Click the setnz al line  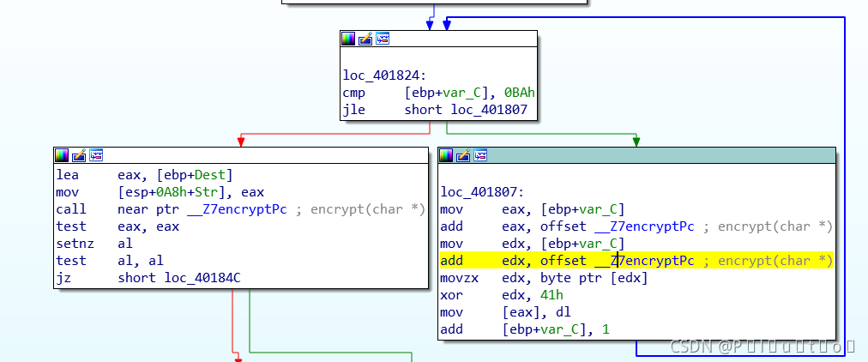(x=94, y=244)
